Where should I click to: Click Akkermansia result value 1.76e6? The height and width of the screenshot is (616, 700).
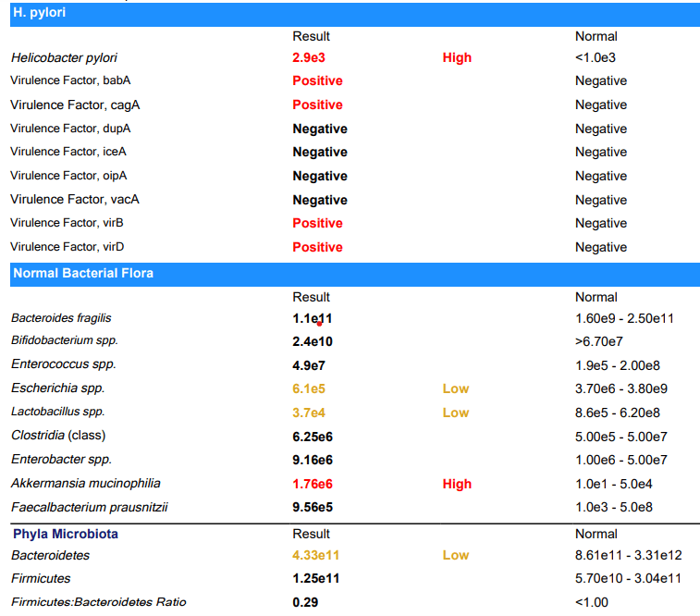(312, 485)
